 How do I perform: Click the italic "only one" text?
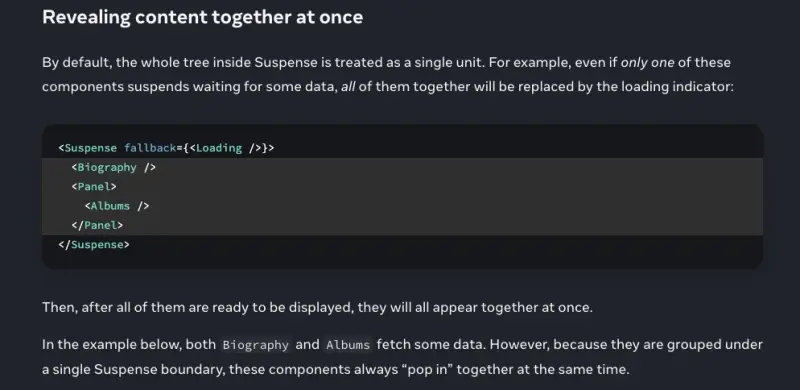point(647,62)
